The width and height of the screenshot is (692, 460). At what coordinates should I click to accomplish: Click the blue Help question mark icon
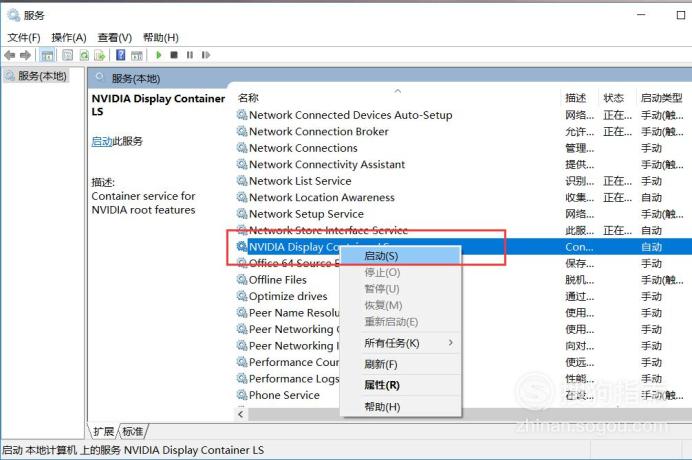pyautogui.click(x=120, y=55)
